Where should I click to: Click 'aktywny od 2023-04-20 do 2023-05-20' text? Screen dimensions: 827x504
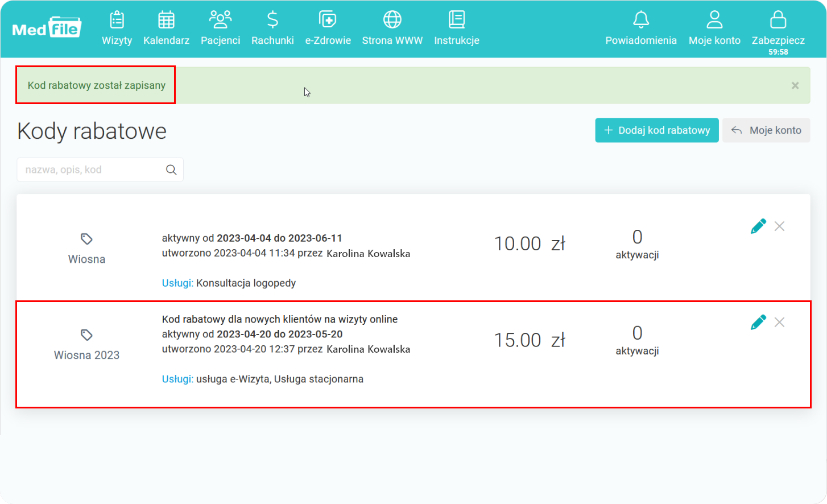pyautogui.click(x=252, y=334)
